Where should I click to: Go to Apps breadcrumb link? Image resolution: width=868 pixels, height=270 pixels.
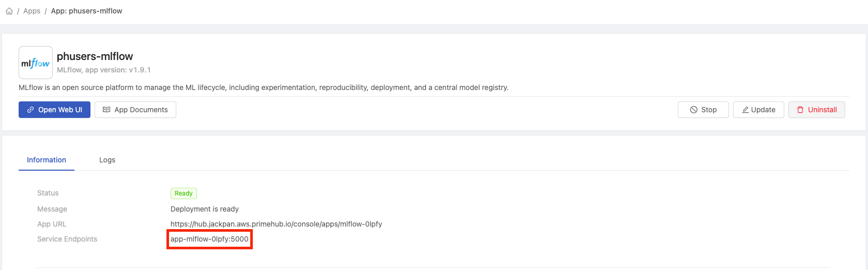click(x=32, y=11)
